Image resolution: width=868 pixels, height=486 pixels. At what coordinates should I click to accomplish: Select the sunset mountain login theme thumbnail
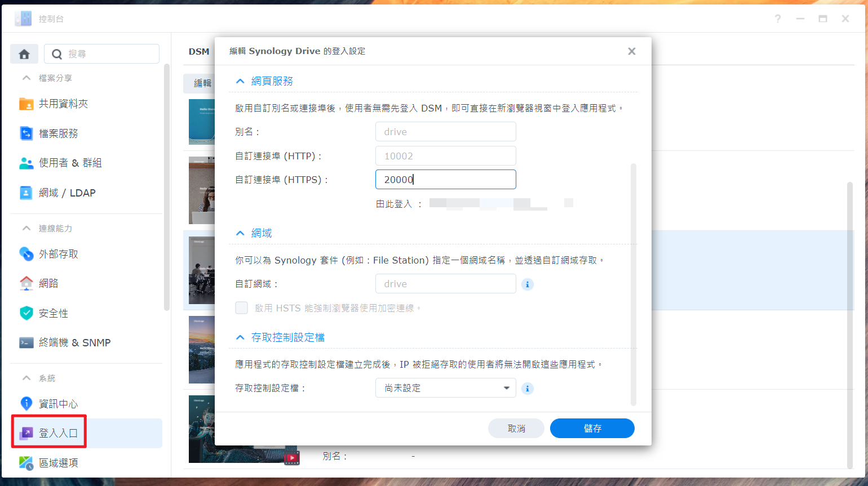coord(202,350)
